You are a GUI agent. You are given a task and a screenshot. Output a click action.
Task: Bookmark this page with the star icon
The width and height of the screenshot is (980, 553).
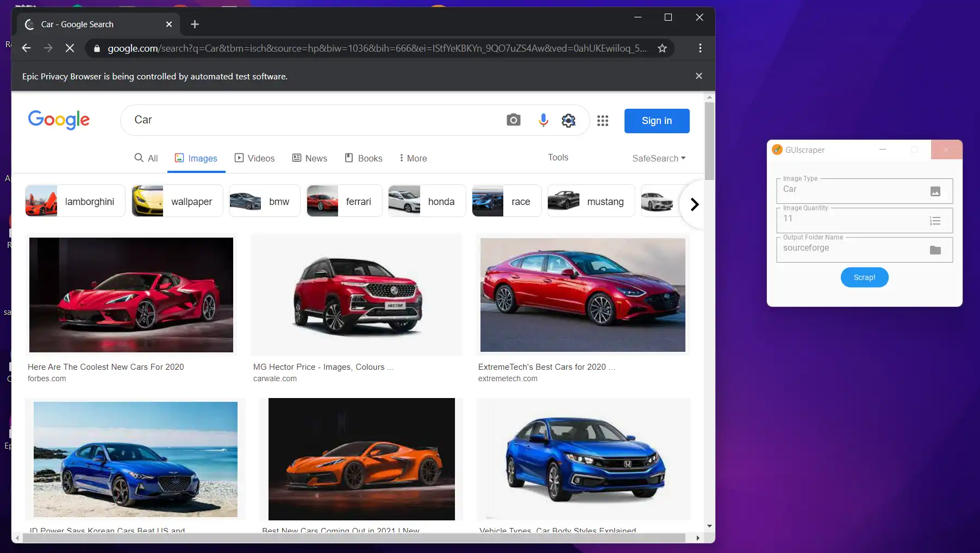click(x=662, y=48)
